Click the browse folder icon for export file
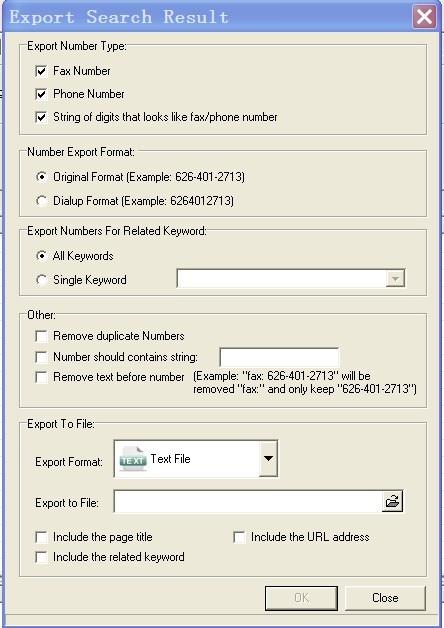The height and width of the screenshot is (628, 444). tap(392, 501)
